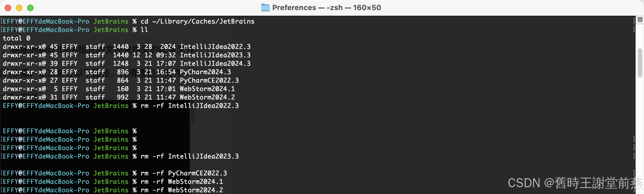
Task: Click the IntelliJIdea2023.3 directory entry
Action: (215, 55)
